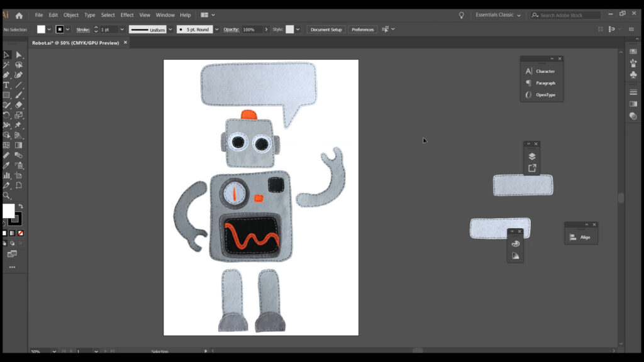Switch to the Robot.ai document tab
The height and width of the screenshot is (362, 644).
tap(75, 43)
